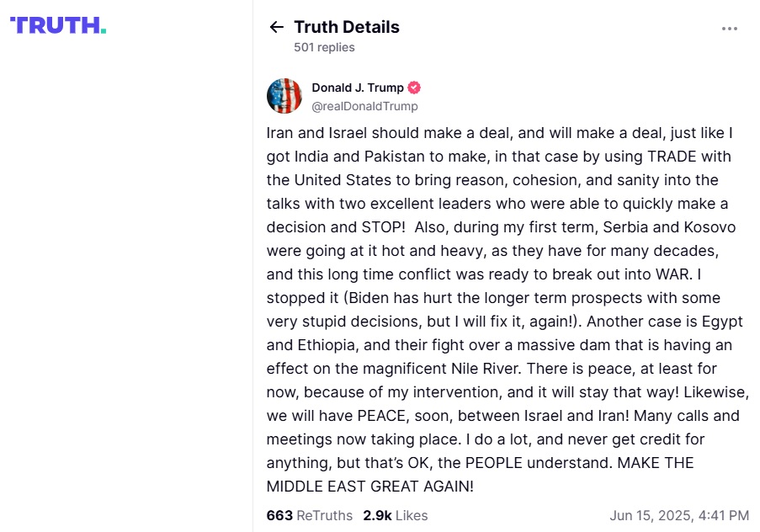
Task: Click the red verified badge icon
Action: pos(414,88)
